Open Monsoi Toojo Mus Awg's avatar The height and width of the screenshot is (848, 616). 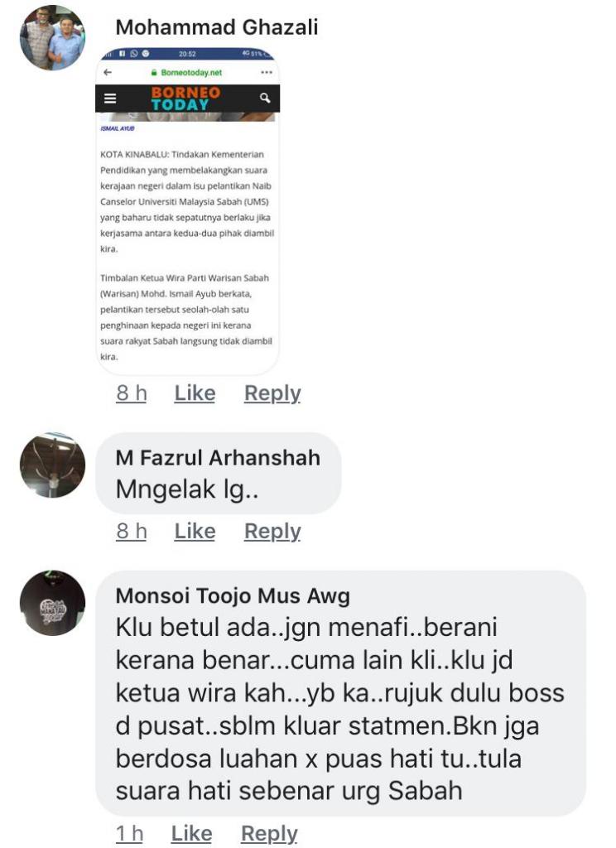tap(52, 603)
